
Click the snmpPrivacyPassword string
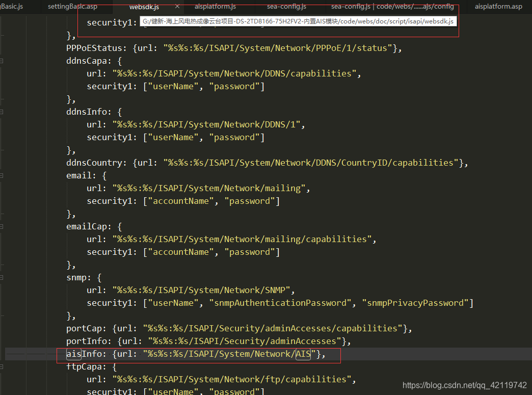coord(415,303)
